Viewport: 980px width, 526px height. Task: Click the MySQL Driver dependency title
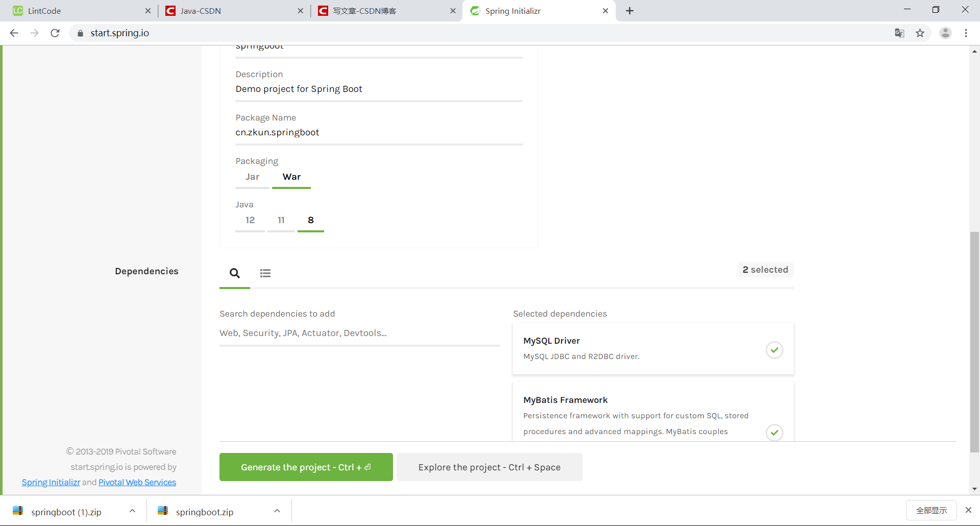[551, 341]
